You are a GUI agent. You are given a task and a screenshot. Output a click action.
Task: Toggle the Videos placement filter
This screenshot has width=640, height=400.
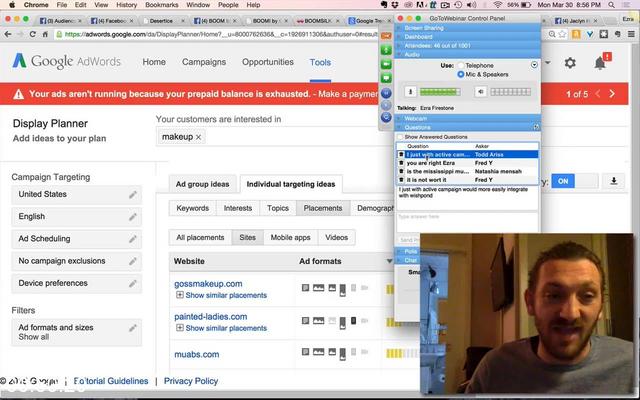coord(336,238)
